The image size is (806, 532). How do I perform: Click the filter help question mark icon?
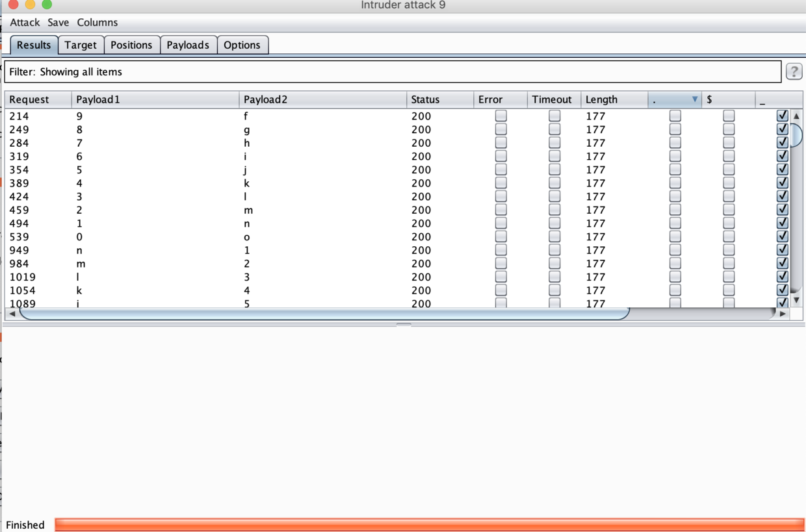click(x=794, y=71)
